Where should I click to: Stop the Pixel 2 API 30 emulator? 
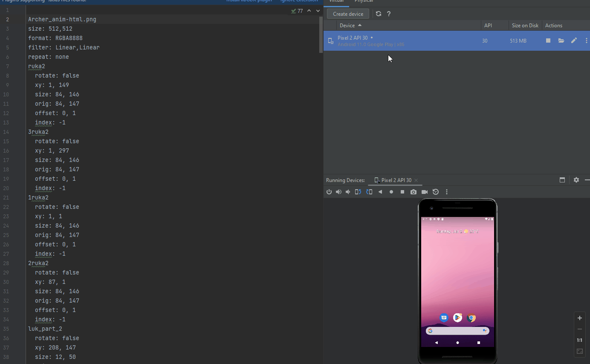[548, 40]
